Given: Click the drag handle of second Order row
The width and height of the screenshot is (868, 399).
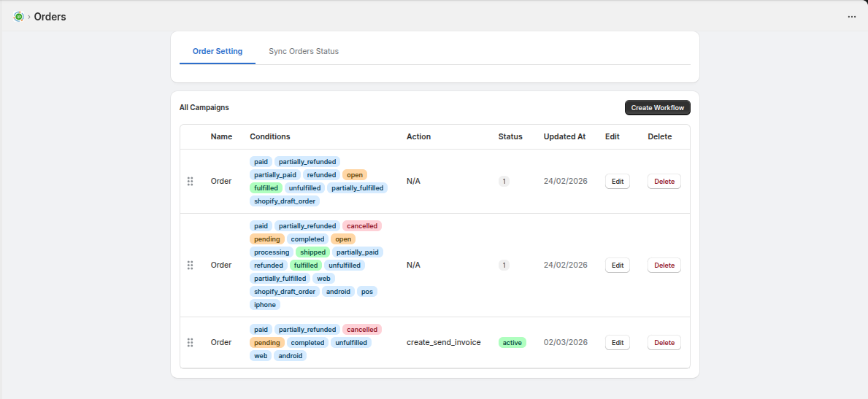Looking at the screenshot, I should 191,266.
